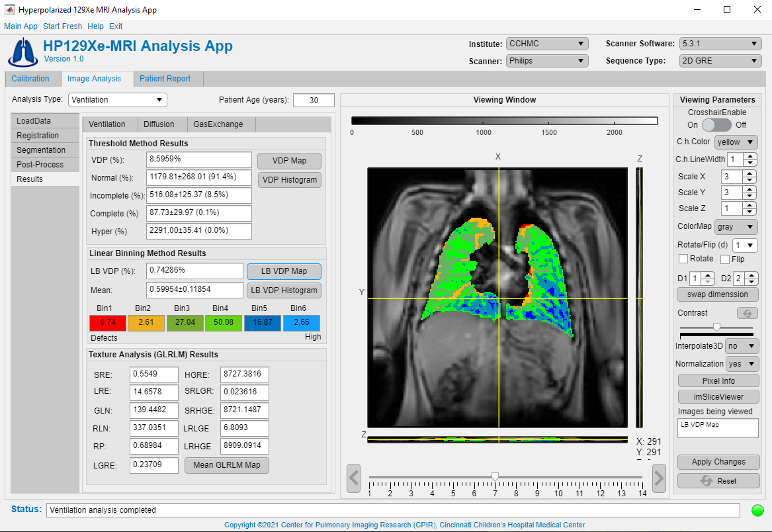Click the Patient Age input field
The width and height of the screenshot is (772, 532).
(x=314, y=101)
